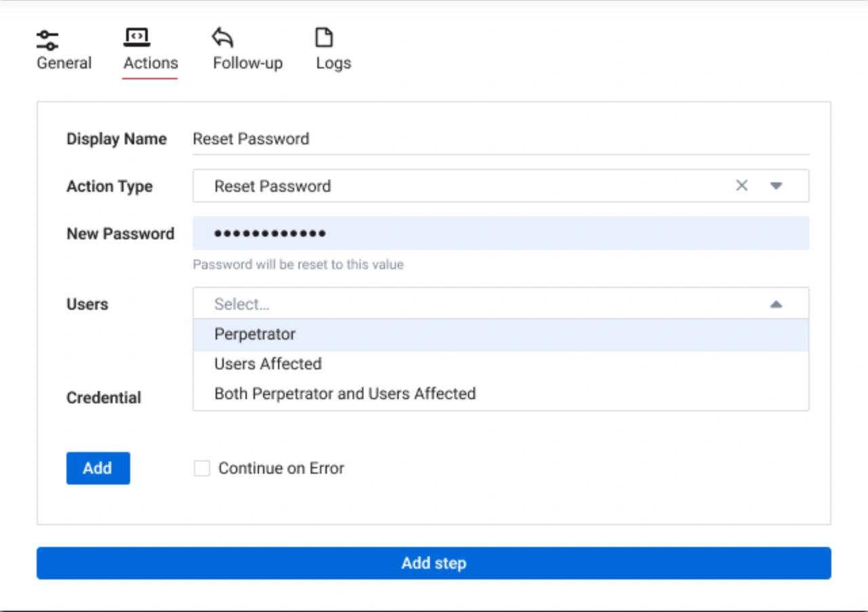Image resolution: width=868 pixels, height=612 pixels.
Task: Open the Logs tab
Action: point(332,49)
